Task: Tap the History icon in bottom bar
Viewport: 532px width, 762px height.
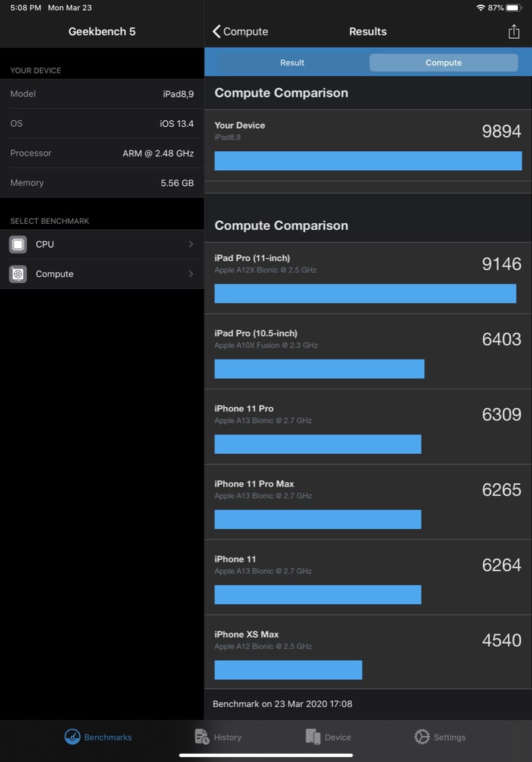Action: tap(202, 737)
